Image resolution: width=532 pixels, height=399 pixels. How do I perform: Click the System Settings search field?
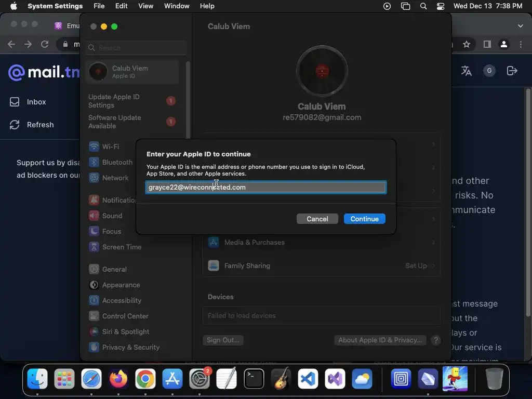click(136, 48)
